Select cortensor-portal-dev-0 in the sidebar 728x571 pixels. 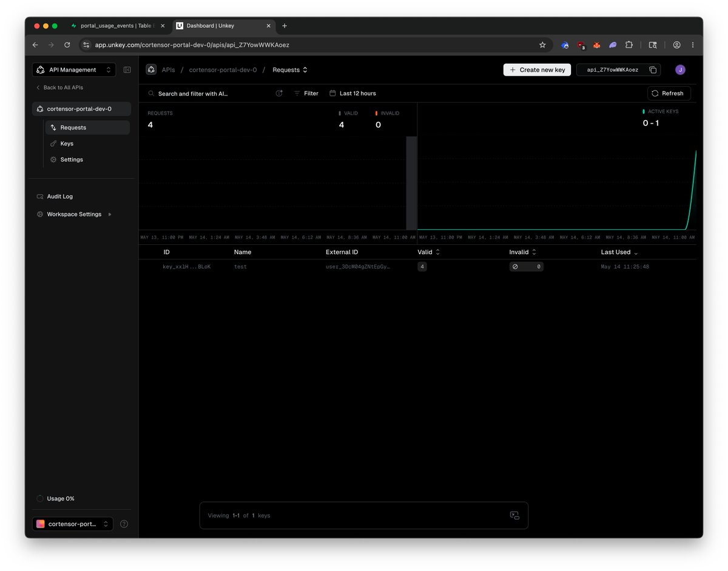click(x=81, y=109)
